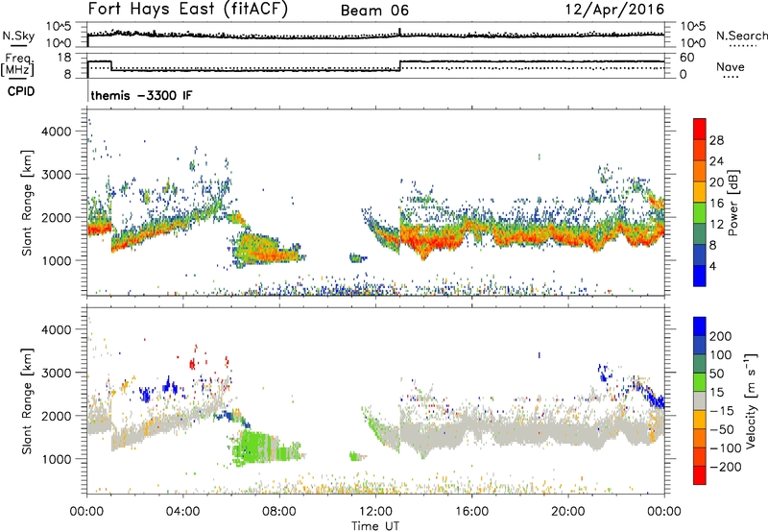Viewport: 768px width, 532px height.
Task: Click the 'N.Search' legend label
Action: [x=741, y=36]
